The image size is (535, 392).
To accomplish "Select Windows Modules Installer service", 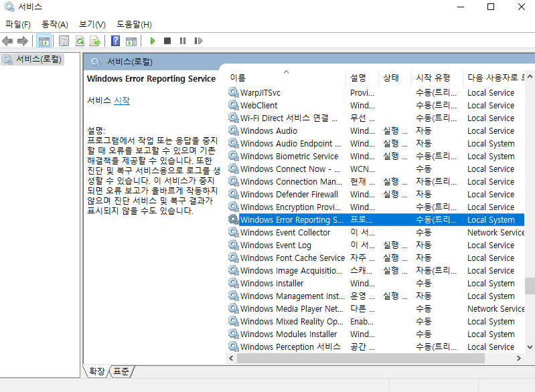I will [x=376, y=334].
